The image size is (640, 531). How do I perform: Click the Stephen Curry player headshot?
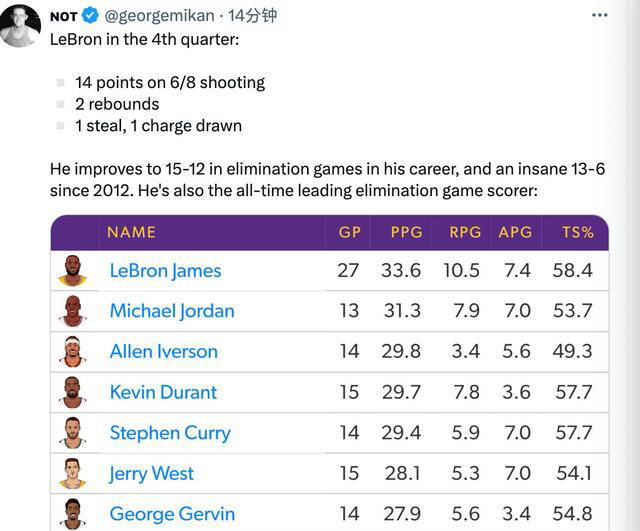(x=73, y=433)
